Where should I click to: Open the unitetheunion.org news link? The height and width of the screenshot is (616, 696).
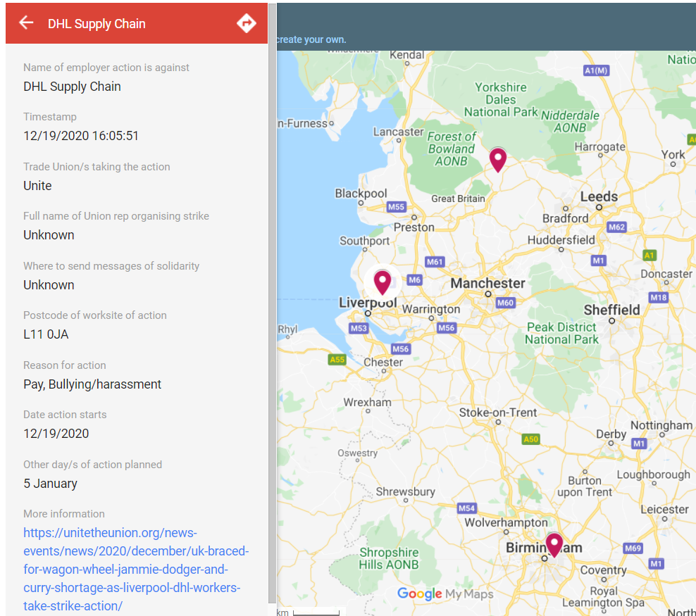[136, 569]
